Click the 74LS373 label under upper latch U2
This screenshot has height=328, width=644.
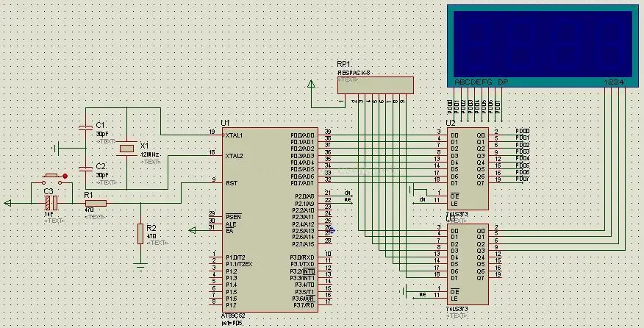tap(457, 215)
